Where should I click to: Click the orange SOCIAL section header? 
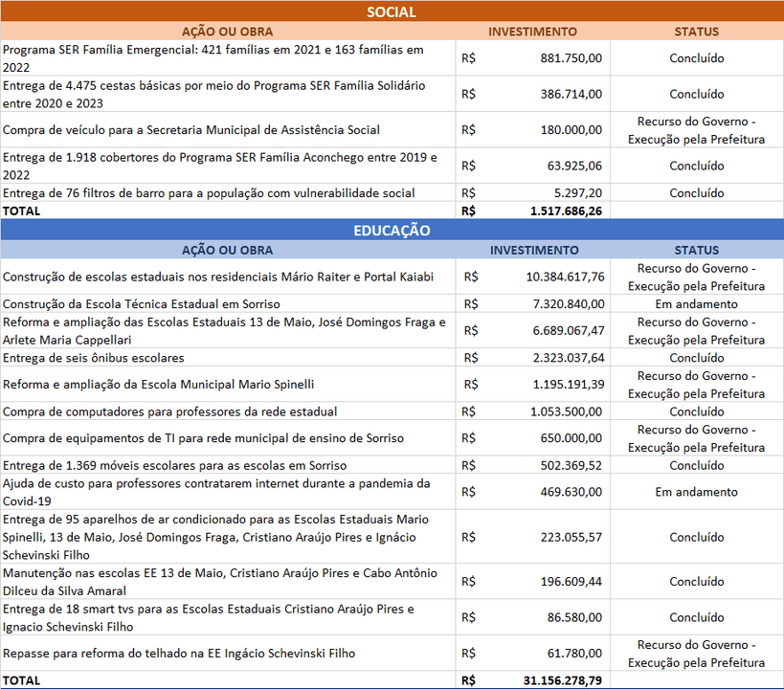coord(392,12)
